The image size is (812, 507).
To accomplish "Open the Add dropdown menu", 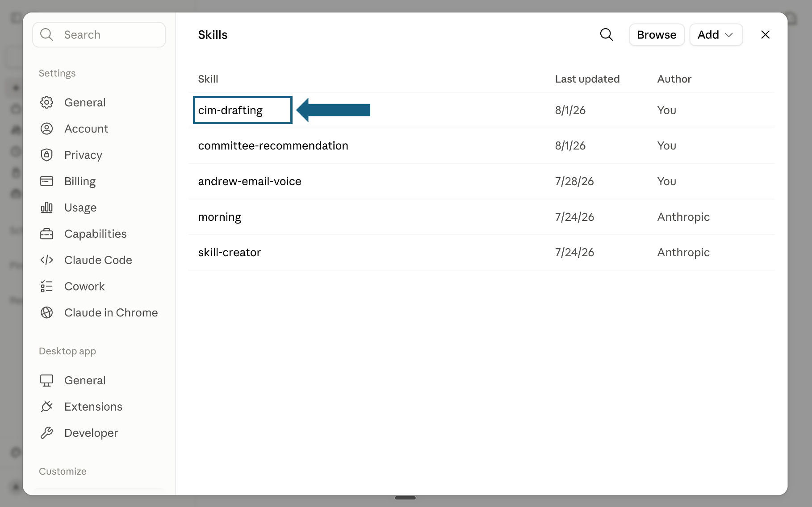I will click(716, 35).
